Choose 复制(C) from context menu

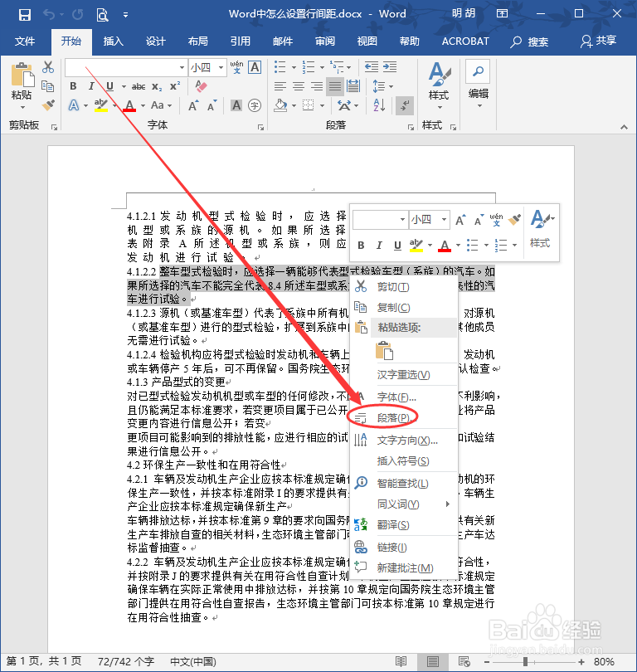point(404,307)
